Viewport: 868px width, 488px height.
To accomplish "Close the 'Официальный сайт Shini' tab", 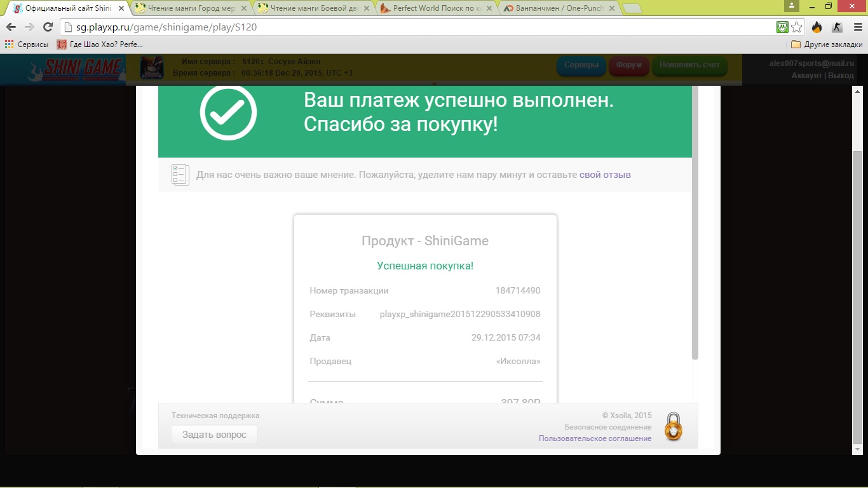I will (121, 9).
